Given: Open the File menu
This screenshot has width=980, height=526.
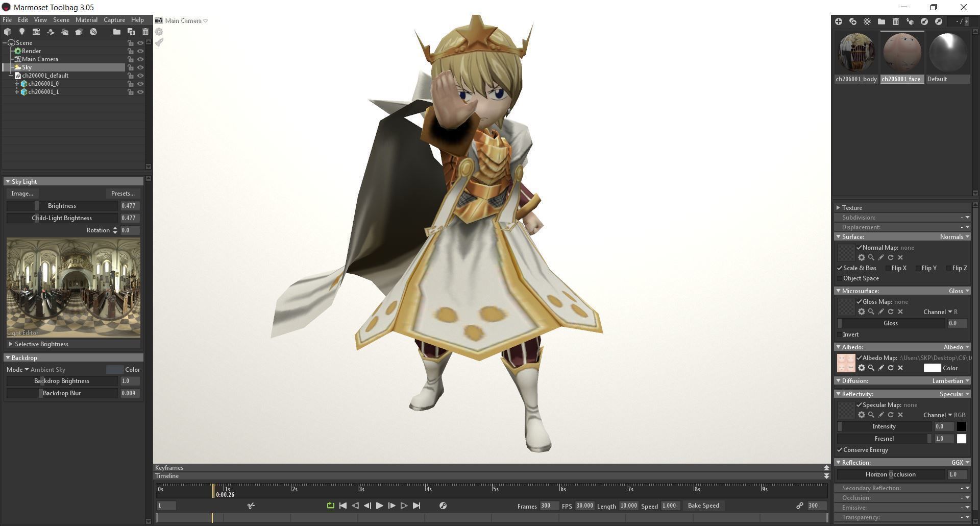Looking at the screenshot, I should [7, 20].
